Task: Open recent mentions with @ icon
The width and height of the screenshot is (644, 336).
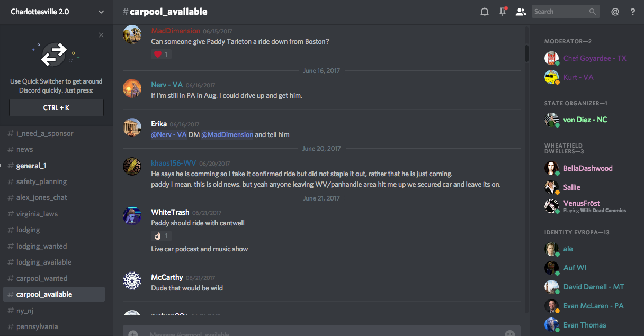Action: 615,12
